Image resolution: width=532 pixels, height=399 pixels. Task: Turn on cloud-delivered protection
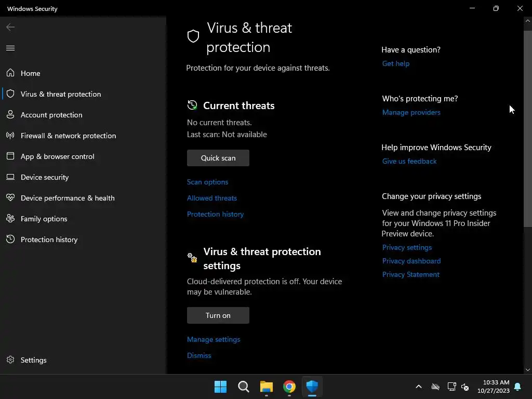[x=218, y=315]
